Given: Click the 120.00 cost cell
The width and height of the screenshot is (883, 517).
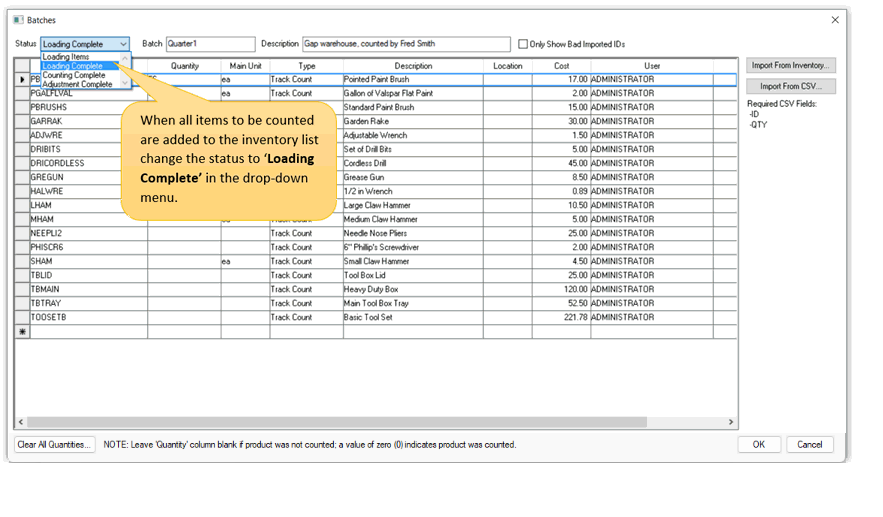Looking at the screenshot, I should [561, 289].
